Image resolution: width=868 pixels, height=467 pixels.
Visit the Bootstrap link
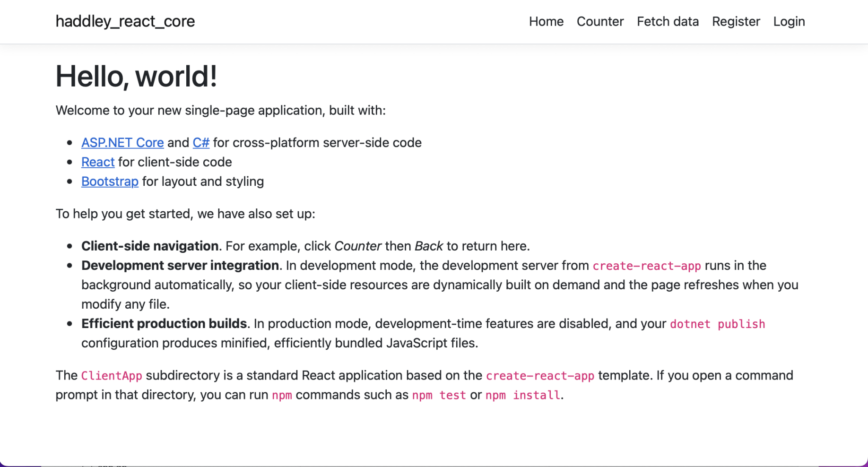pos(110,182)
